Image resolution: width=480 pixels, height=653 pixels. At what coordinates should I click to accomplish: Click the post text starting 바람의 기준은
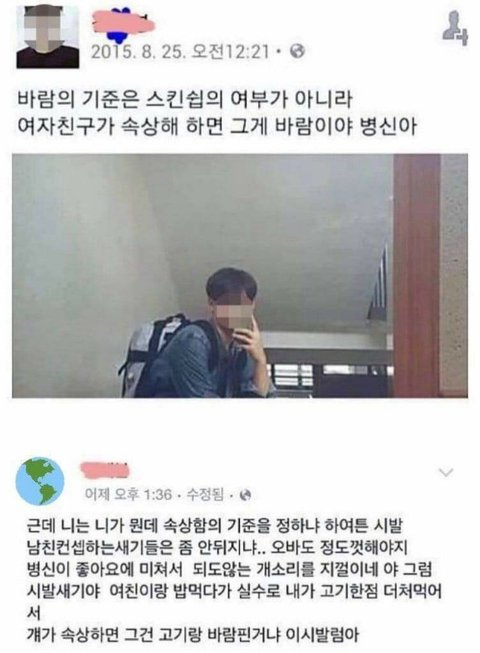(x=185, y=101)
